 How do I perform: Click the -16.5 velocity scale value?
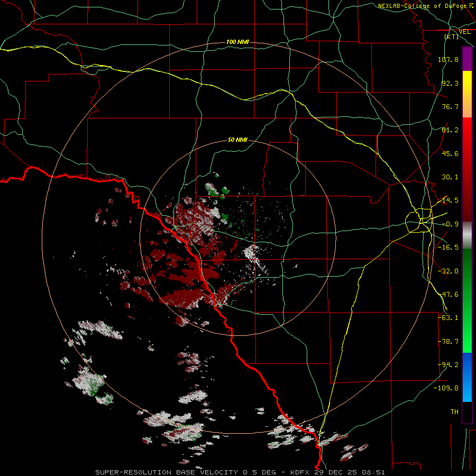coord(448,248)
